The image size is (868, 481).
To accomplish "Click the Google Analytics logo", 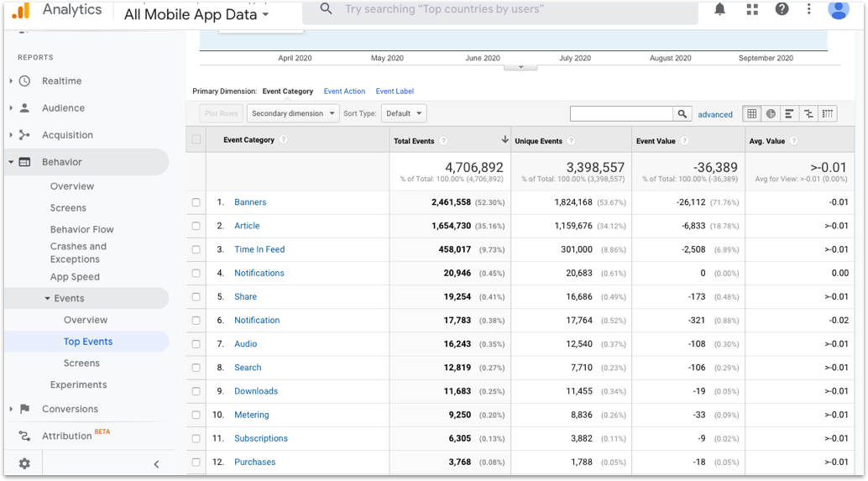I will (x=20, y=11).
